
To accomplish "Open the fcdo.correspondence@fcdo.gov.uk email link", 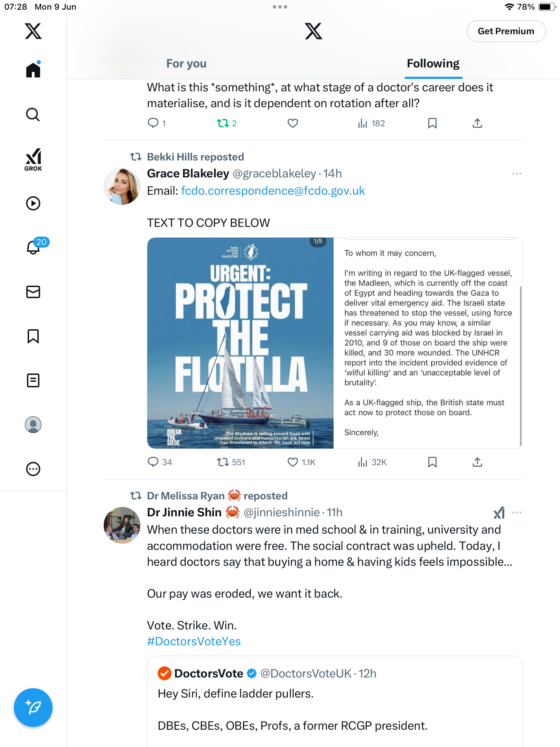I will 273,191.
